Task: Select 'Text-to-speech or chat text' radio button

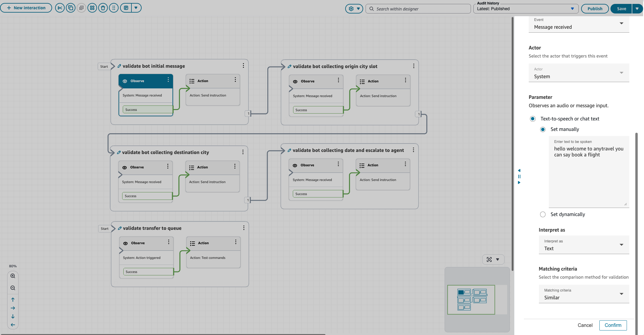Action: coord(533,119)
